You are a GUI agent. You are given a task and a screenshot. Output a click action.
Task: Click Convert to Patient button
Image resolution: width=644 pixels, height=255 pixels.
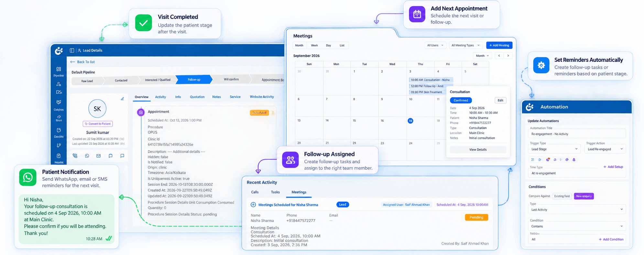tap(98, 124)
